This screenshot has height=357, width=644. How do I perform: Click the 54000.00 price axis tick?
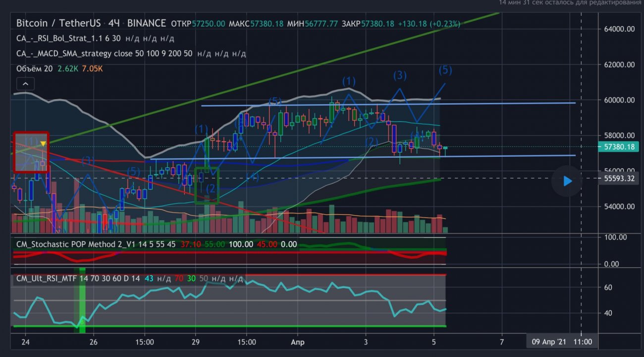pyautogui.click(x=619, y=206)
